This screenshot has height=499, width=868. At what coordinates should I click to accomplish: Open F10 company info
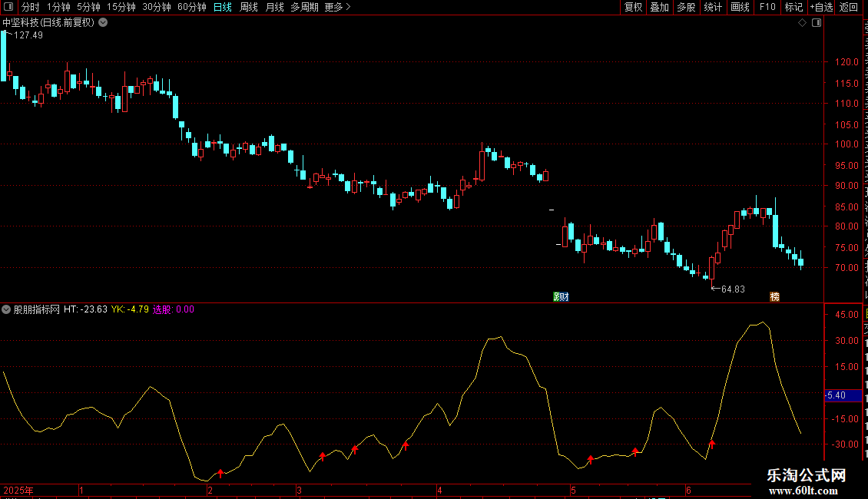pos(767,7)
